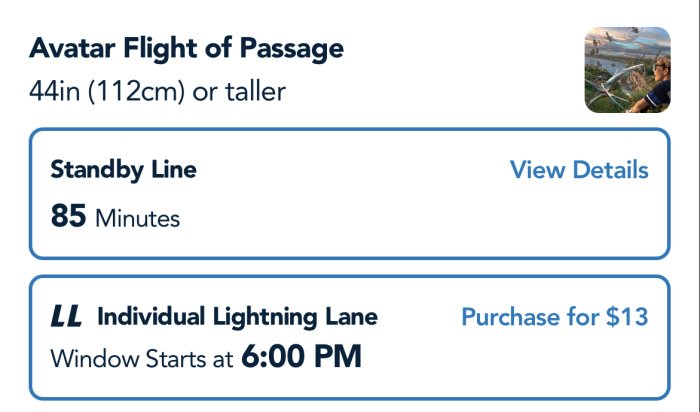Tap the Minutes label beside 85
The image size is (700, 412).
[x=138, y=219]
